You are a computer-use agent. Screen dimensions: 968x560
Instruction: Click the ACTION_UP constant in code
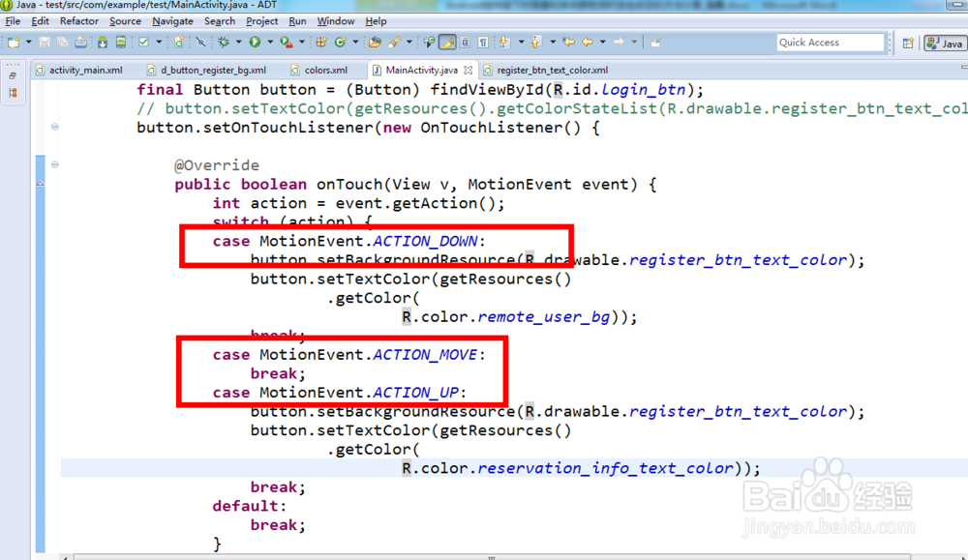coord(415,393)
